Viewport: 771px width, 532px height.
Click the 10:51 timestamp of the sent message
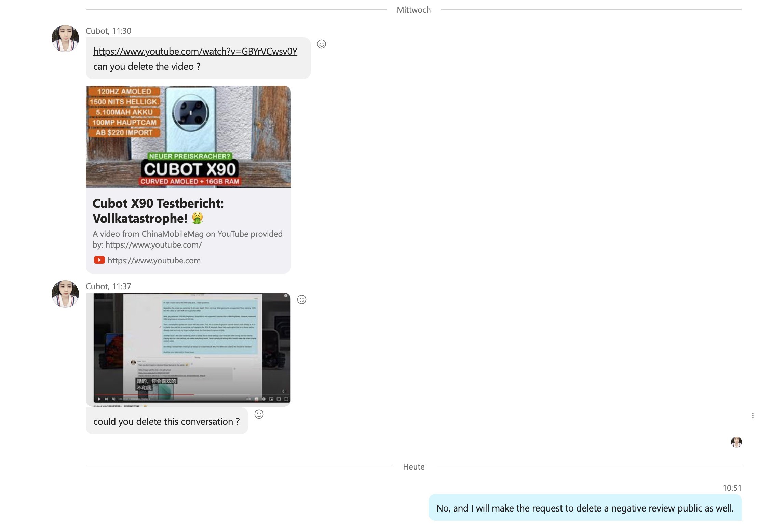pos(732,488)
